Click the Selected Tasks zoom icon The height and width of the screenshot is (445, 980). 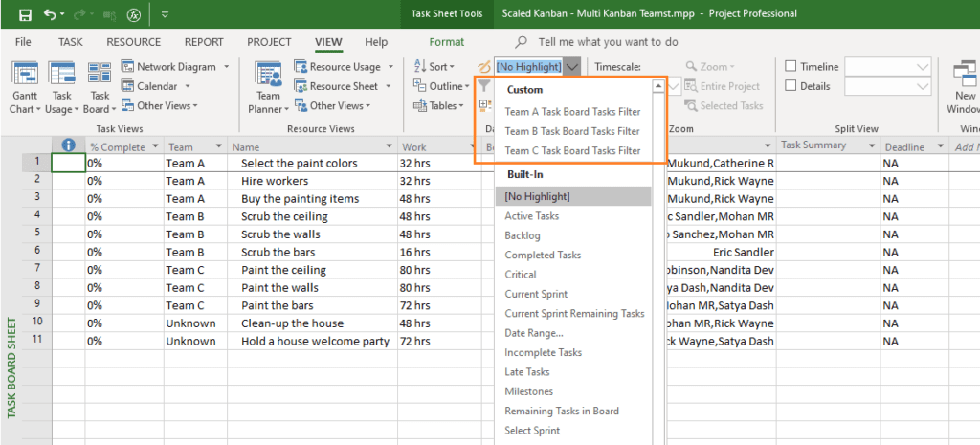[x=691, y=106]
